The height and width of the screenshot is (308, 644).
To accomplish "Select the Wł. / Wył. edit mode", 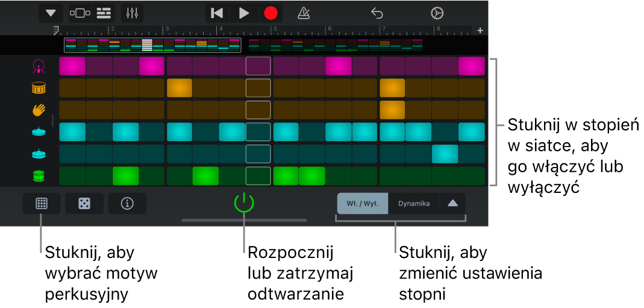I will tap(363, 204).
